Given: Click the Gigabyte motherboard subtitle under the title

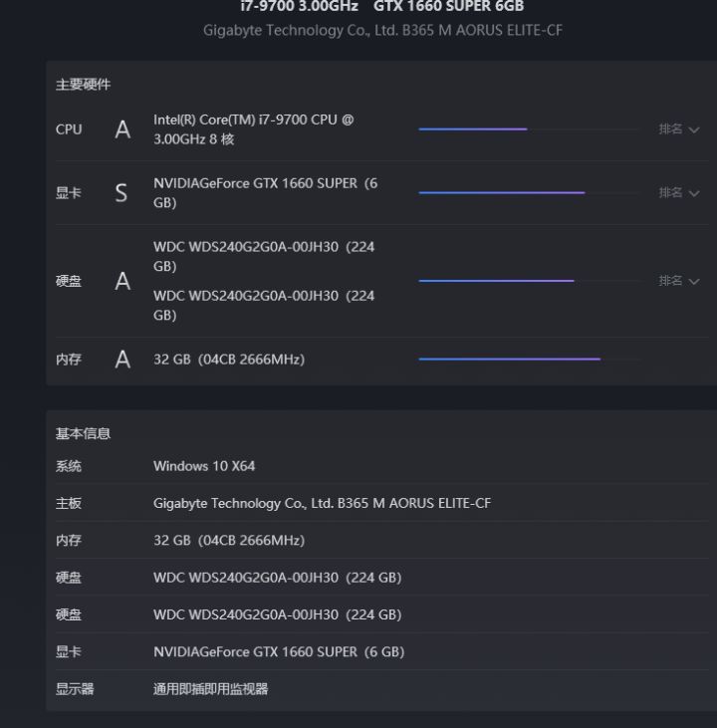Looking at the screenshot, I should pos(382,31).
